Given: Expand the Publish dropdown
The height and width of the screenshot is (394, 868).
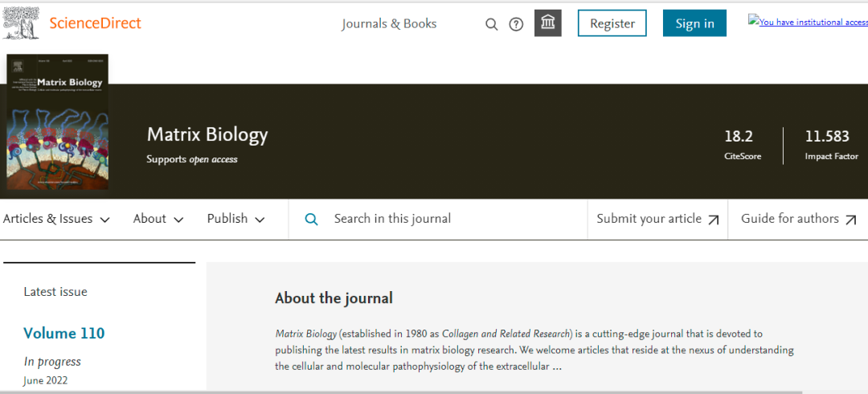Looking at the screenshot, I should [236, 219].
